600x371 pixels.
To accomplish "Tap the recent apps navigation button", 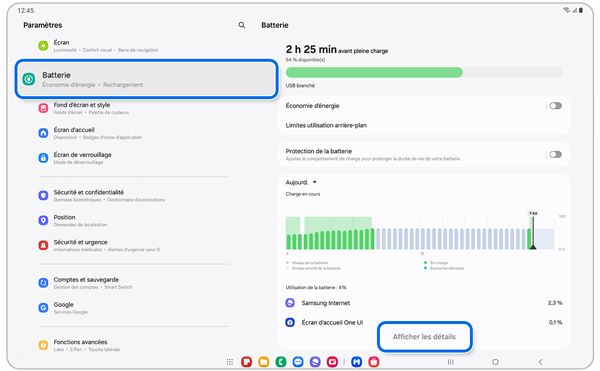I will tap(451, 362).
